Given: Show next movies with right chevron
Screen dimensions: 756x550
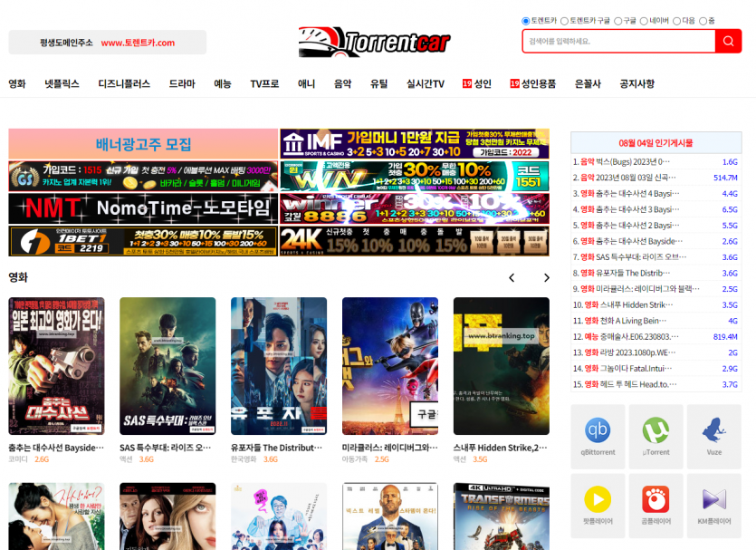Looking at the screenshot, I should point(546,278).
